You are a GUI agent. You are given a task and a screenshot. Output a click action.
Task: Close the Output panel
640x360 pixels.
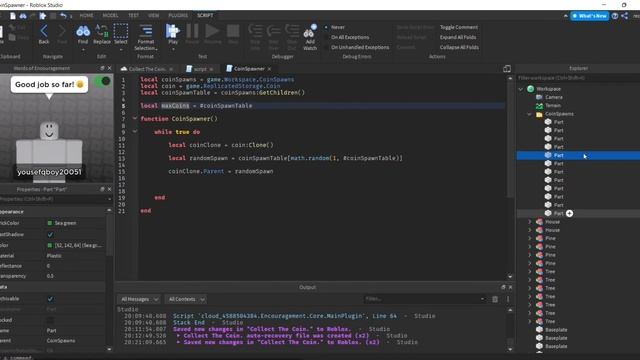pyautogui.click(x=510, y=287)
